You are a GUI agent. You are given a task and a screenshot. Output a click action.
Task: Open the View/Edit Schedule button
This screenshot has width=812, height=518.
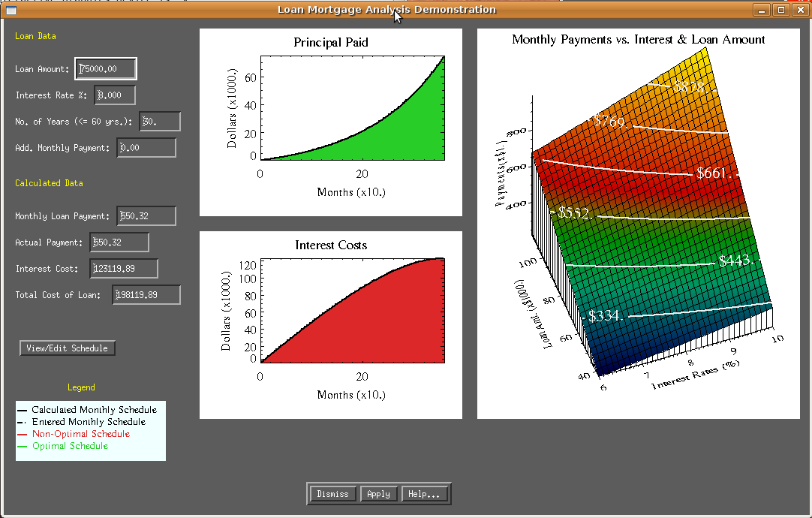click(68, 348)
